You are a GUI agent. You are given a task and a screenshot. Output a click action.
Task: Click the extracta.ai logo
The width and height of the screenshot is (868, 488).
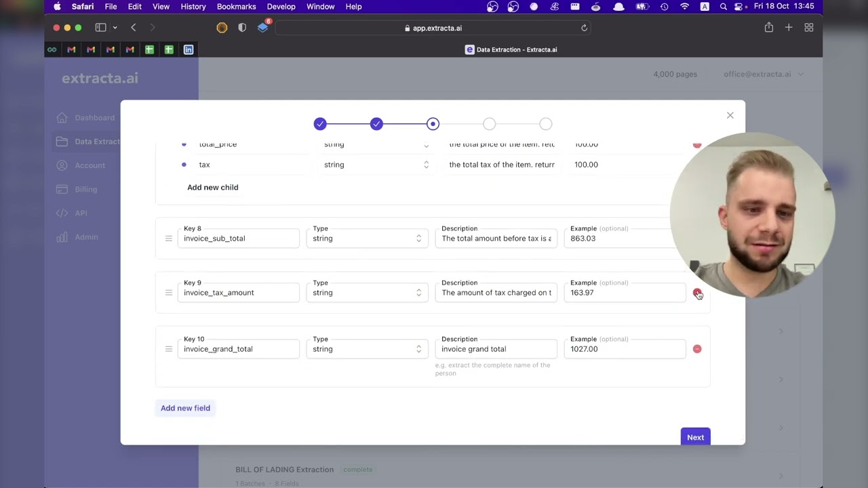[x=100, y=79]
